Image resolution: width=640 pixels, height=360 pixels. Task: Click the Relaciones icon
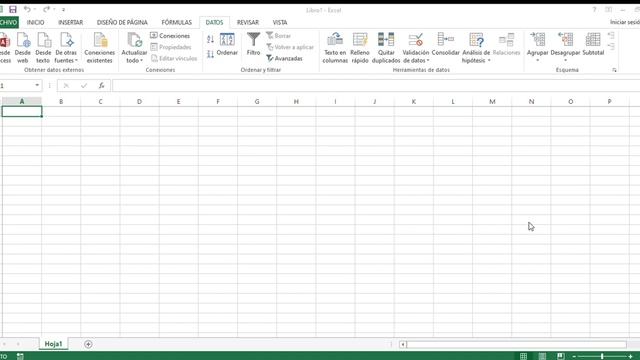pos(507,44)
